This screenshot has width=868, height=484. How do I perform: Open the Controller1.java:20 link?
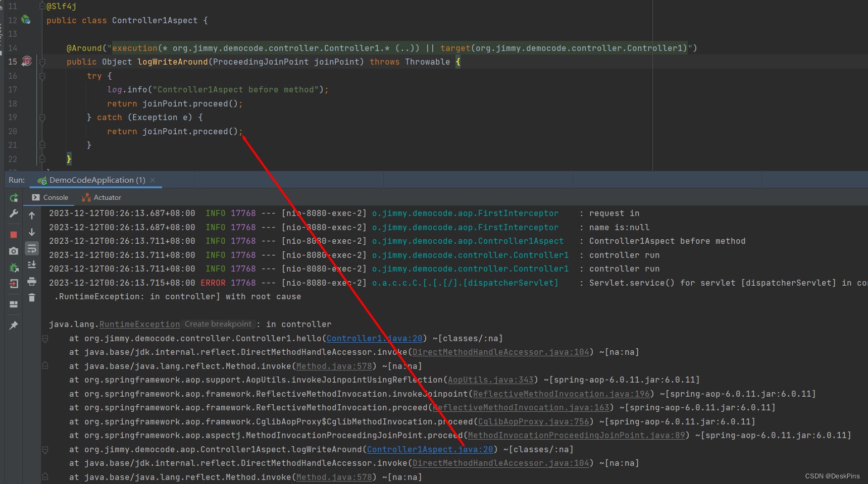(374, 339)
